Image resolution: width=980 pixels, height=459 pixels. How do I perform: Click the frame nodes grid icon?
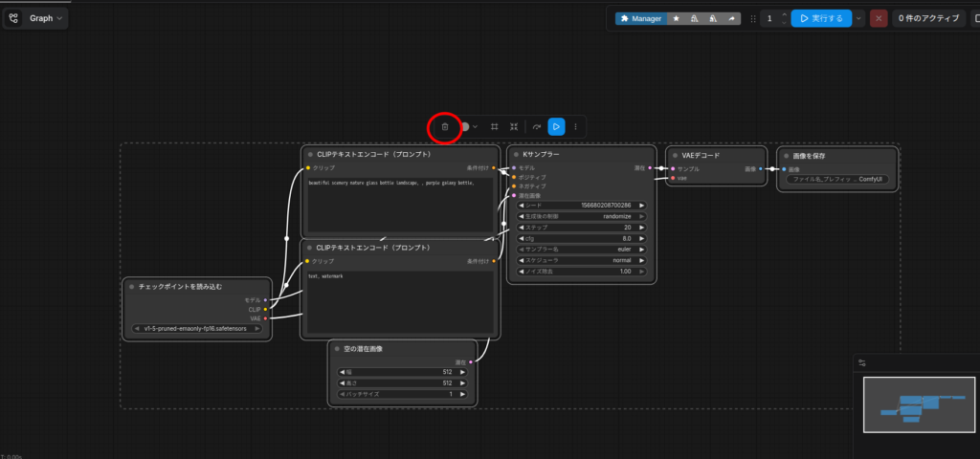(494, 126)
